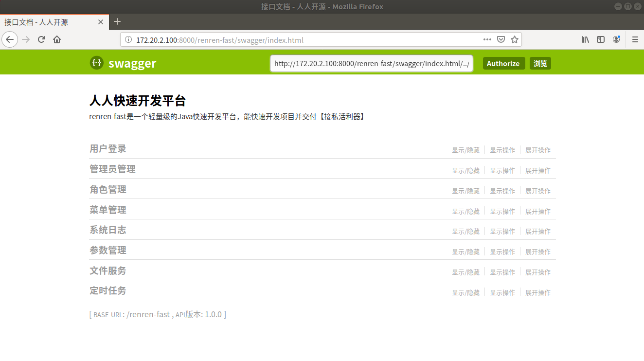Screen dimensions: 644x361
Task: Expand the 参数管理 section heading
Action: pos(108,250)
